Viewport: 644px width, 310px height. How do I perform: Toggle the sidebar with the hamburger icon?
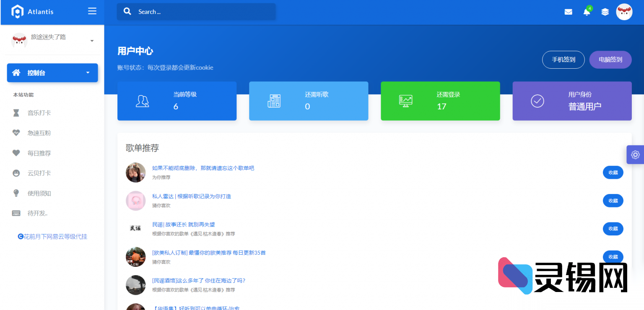click(x=92, y=11)
